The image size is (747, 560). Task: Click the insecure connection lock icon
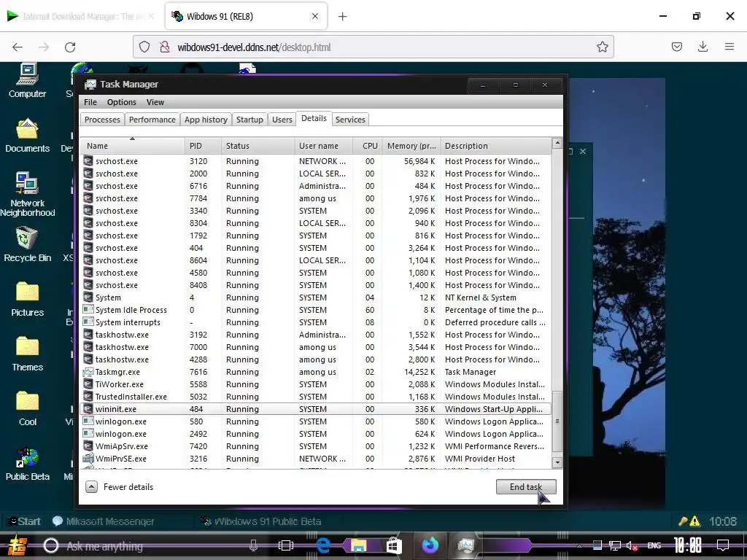[x=164, y=47]
